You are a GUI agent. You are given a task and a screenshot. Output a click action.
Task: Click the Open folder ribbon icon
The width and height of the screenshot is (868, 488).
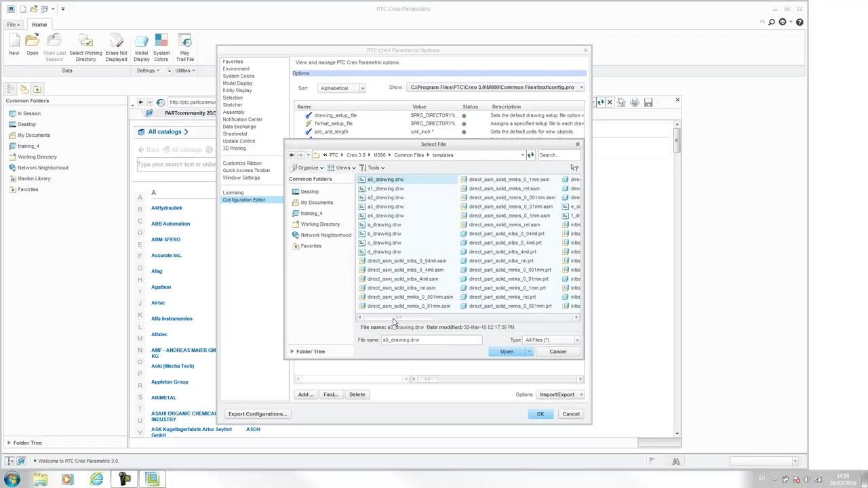[x=32, y=45]
